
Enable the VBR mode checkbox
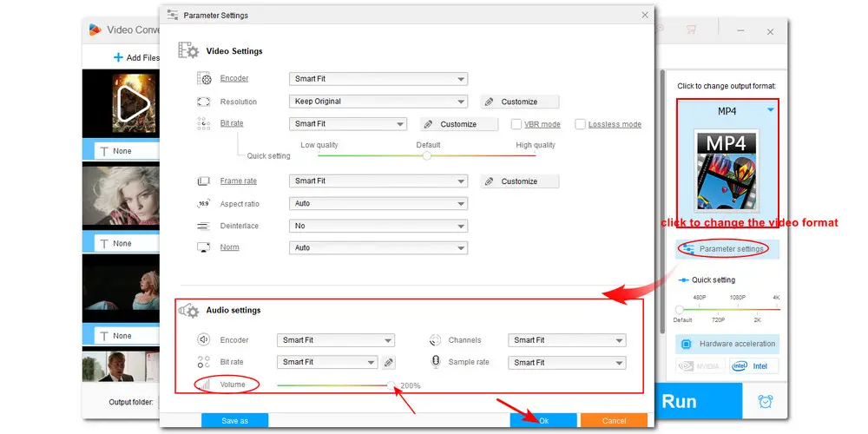516,124
